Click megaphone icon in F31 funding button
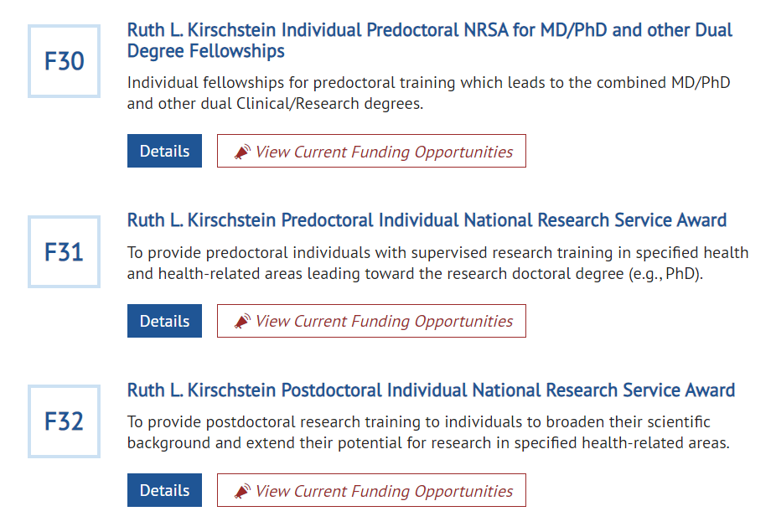Screen dimensions: 776x532 coord(242,322)
